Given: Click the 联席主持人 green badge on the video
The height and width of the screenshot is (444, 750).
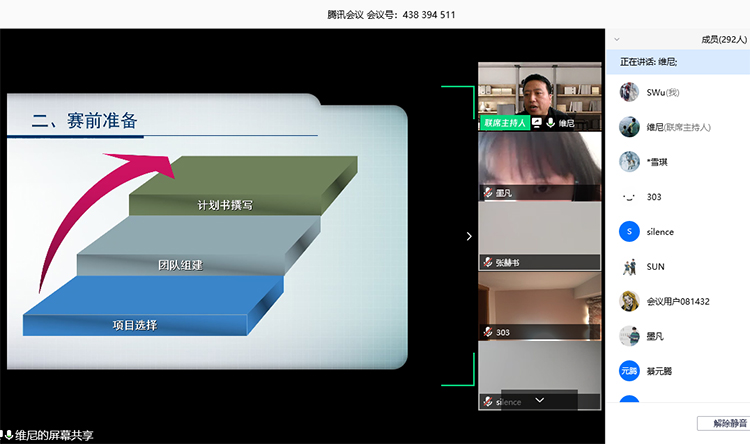Looking at the screenshot, I should (504, 123).
